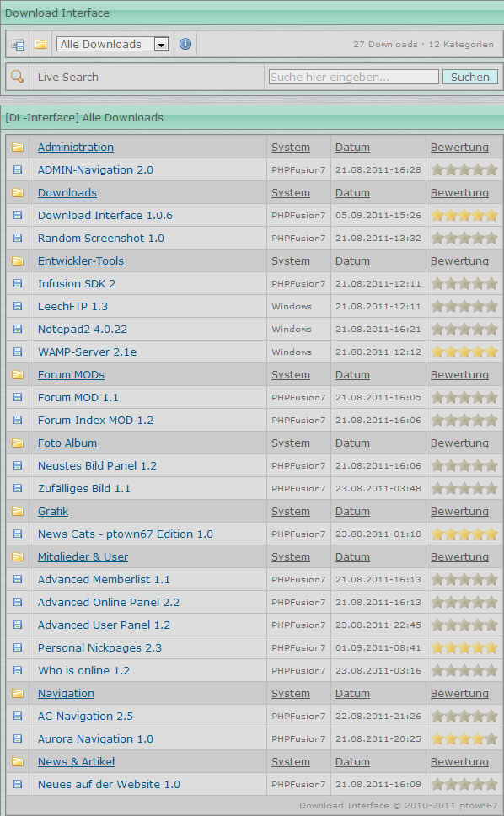This screenshot has width=504, height=816.
Task: Click star rating of Aurora Navigation 1.0
Action: pyautogui.click(x=464, y=738)
